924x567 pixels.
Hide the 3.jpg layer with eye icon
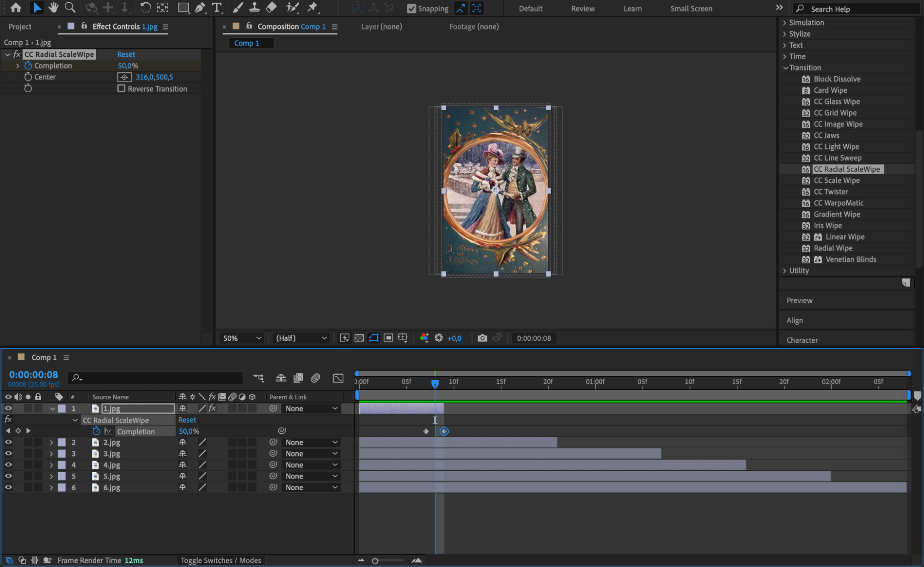pos(8,454)
